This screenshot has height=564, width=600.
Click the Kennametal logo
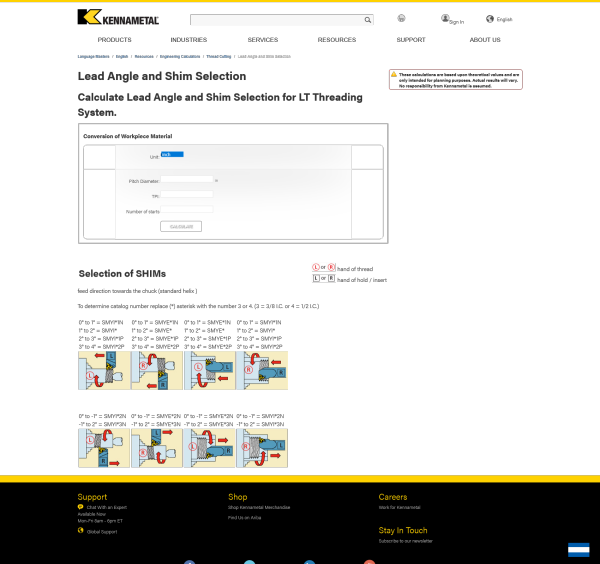[x=118, y=17]
